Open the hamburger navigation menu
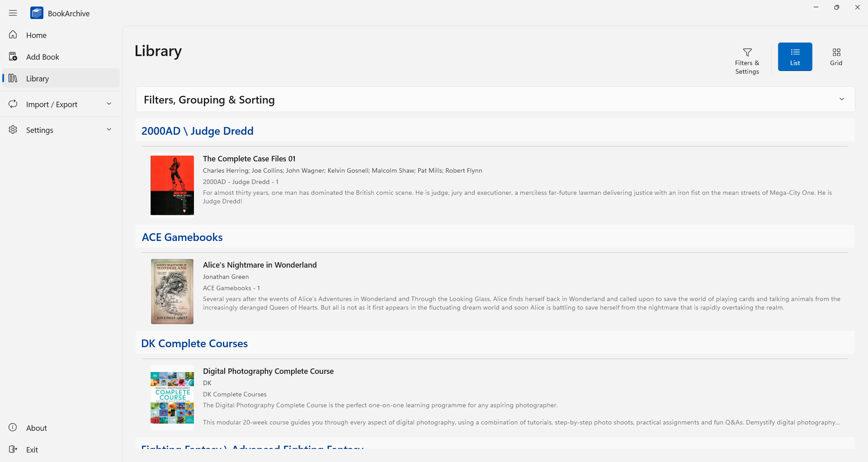This screenshot has height=462, width=868. coord(13,13)
